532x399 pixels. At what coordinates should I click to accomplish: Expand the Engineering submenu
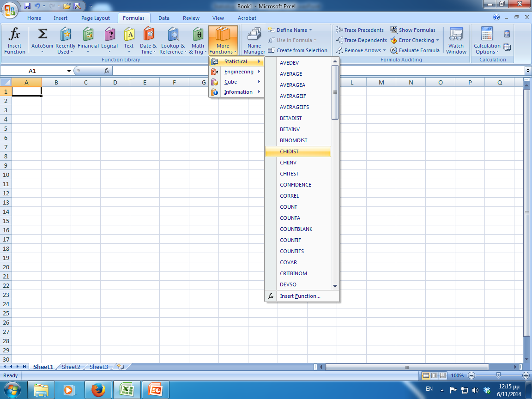236,72
